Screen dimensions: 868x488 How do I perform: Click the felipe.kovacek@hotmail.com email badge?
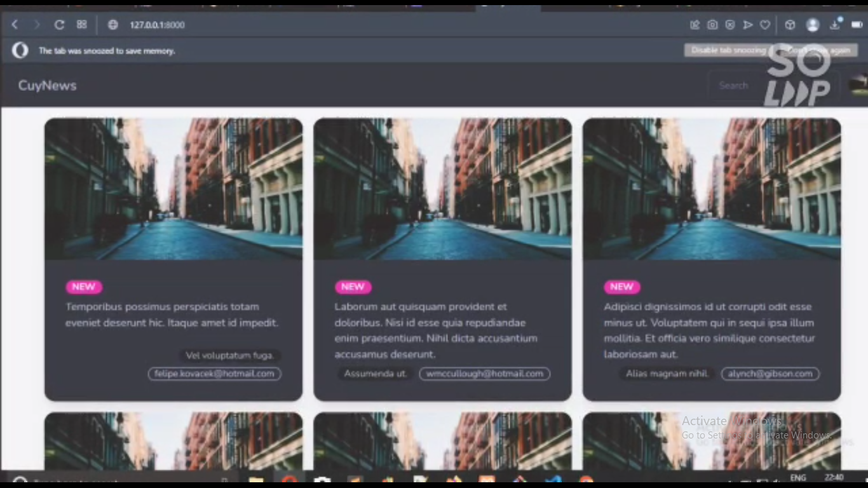pos(214,374)
